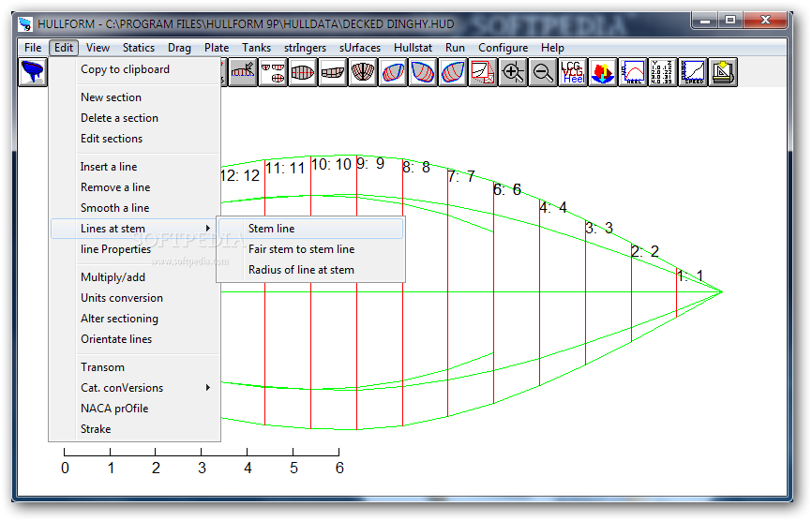Click the drawing export set-square icon
812x521 pixels.
(723, 72)
